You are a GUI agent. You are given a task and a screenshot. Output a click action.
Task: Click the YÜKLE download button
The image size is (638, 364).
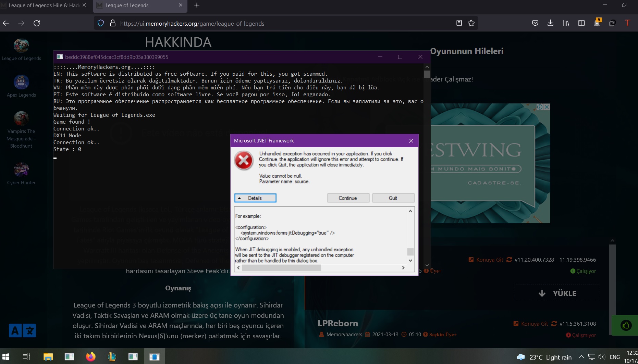[557, 293]
